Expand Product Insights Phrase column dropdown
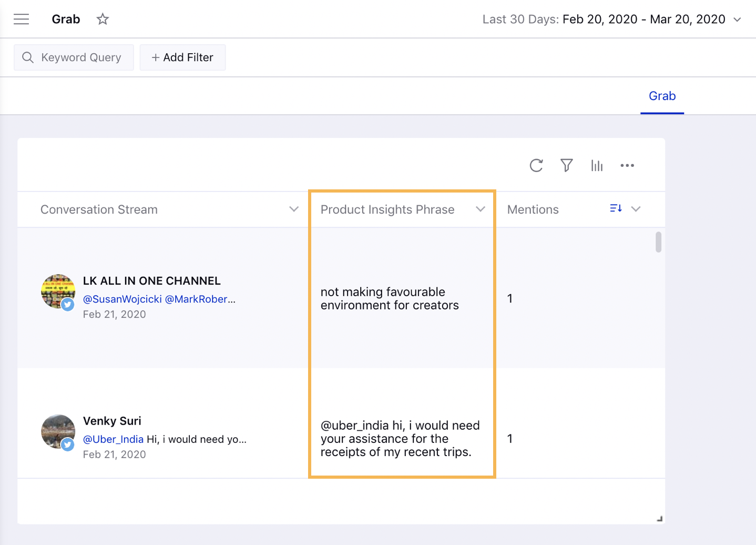 [x=480, y=209]
